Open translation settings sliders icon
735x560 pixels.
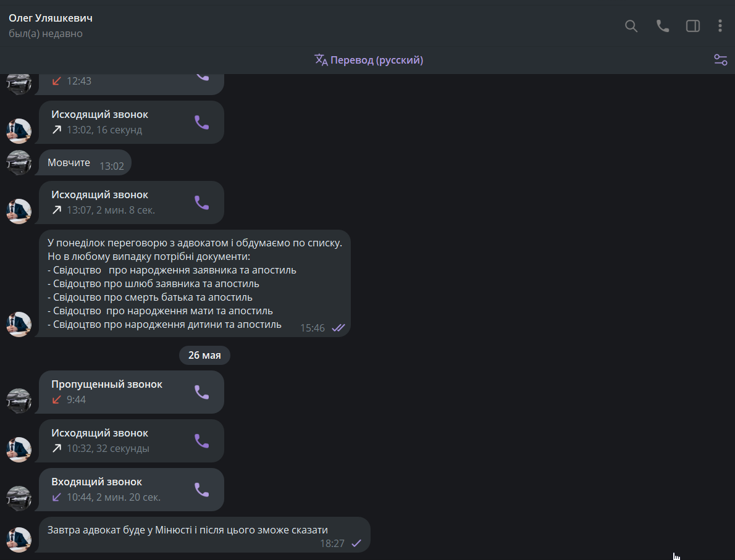(x=720, y=60)
